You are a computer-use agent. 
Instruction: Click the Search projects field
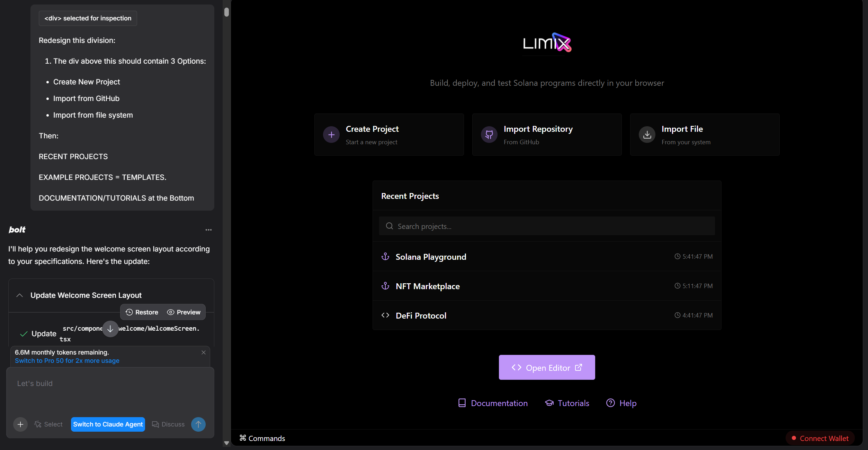pyautogui.click(x=547, y=226)
